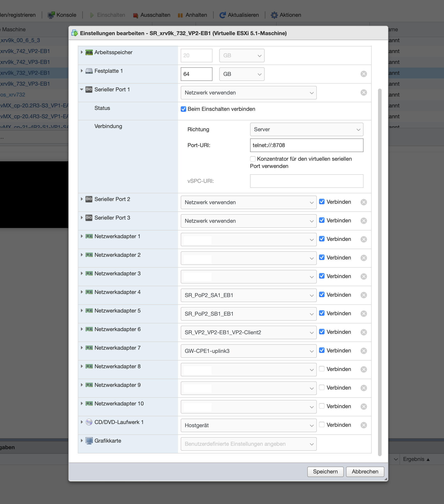Select xrv9k_742_VP3-EB1 in the VM list
Image resolution: width=444 pixels, height=504 pixels.
pos(25,62)
